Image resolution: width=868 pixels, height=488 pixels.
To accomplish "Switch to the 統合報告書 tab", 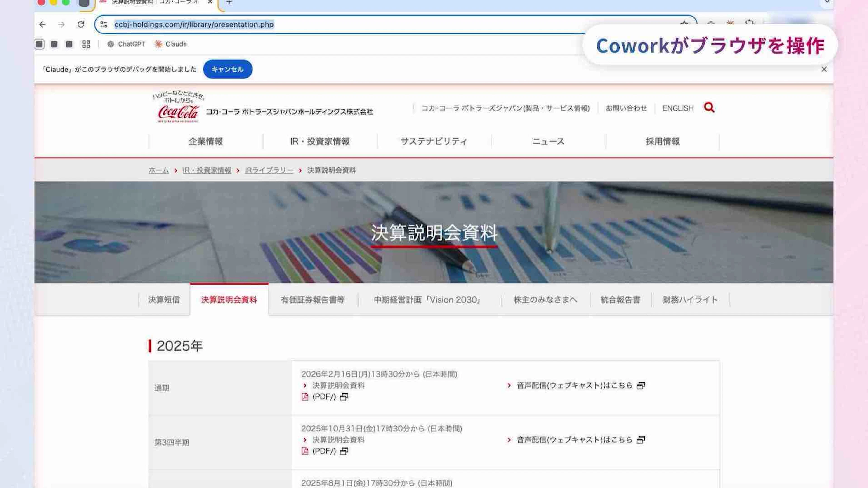I will pos(620,300).
